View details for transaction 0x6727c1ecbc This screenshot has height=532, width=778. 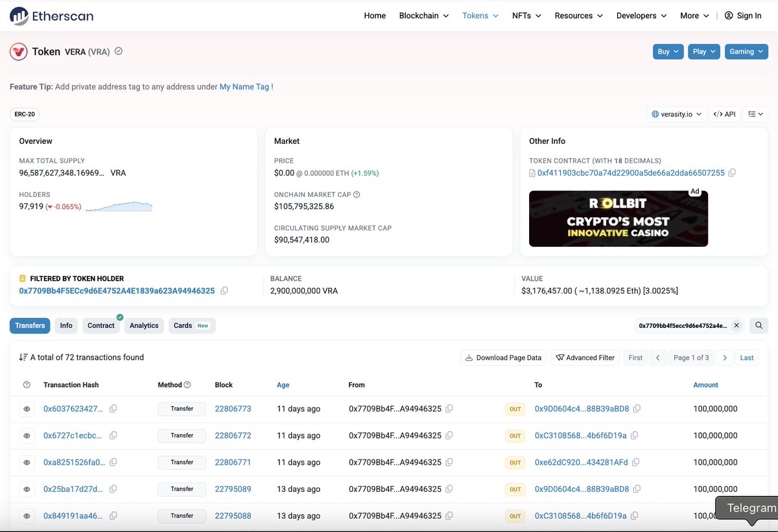(x=27, y=435)
